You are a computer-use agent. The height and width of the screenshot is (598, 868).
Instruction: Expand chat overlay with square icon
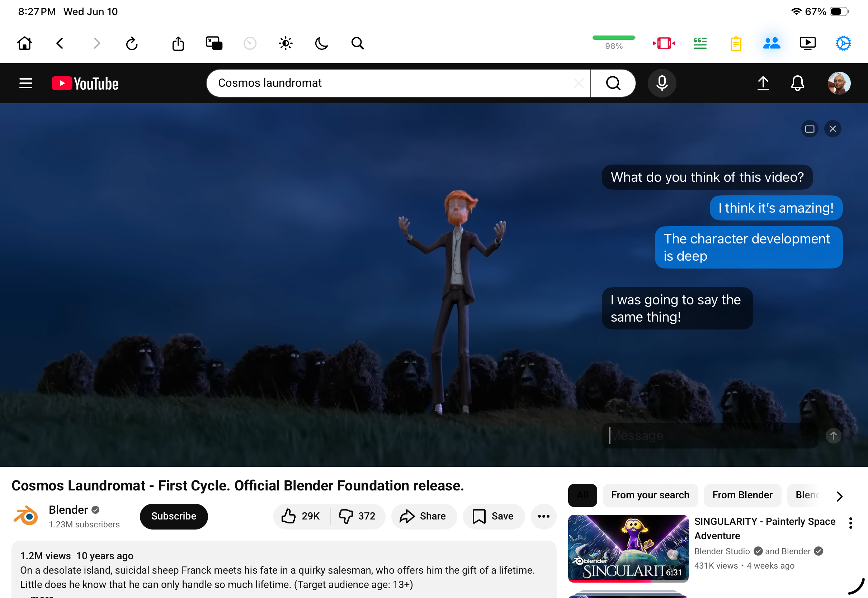tap(810, 129)
